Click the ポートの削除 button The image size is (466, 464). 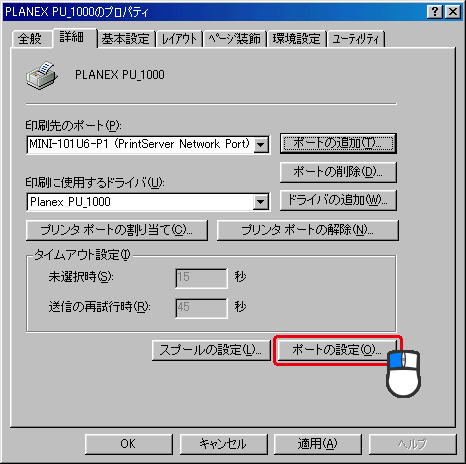[x=338, y=172]
